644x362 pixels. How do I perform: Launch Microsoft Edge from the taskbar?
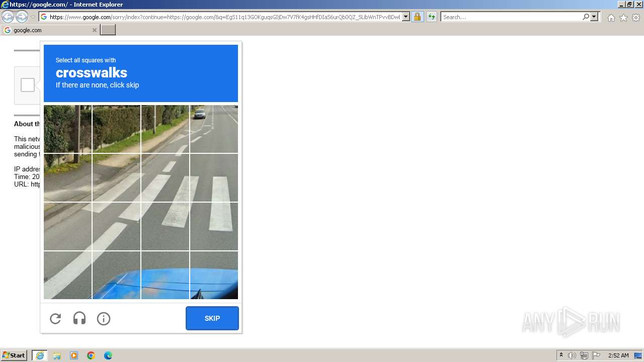click(x=108, y=355)
